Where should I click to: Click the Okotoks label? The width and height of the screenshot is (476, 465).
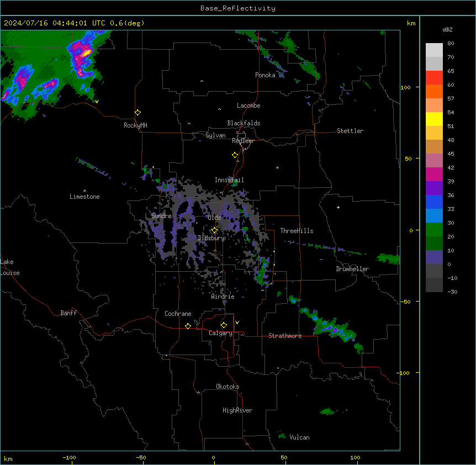[228, 387]
